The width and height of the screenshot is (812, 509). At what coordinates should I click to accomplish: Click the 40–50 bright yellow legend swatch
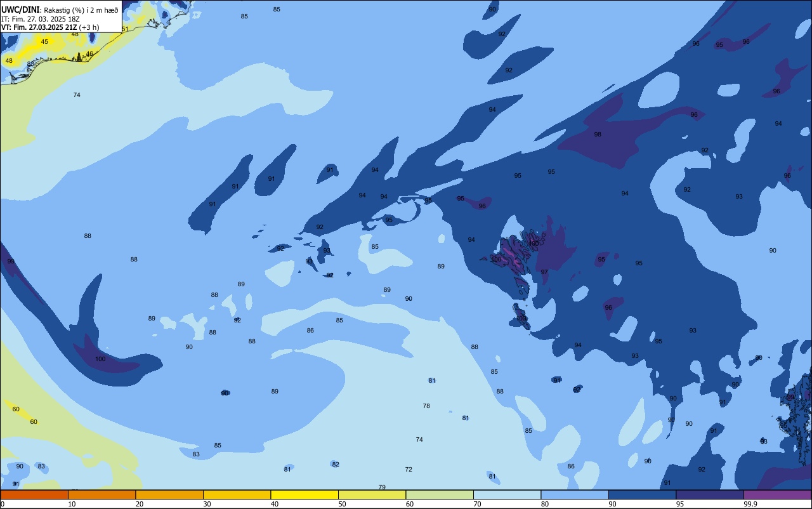(304, 494)
